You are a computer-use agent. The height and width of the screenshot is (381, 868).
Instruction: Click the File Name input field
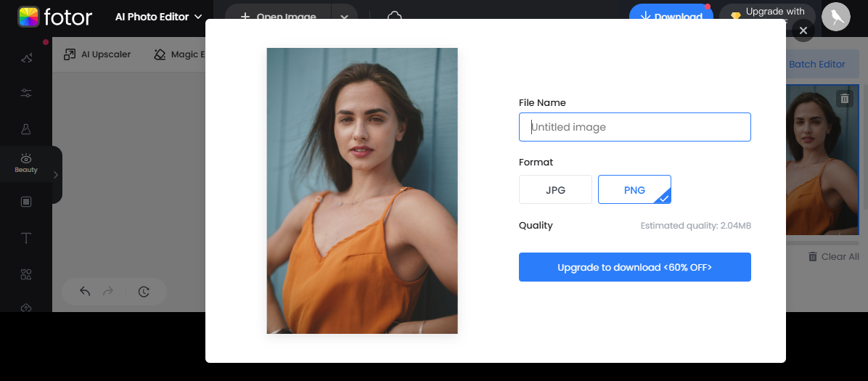(x=634, y=127)
